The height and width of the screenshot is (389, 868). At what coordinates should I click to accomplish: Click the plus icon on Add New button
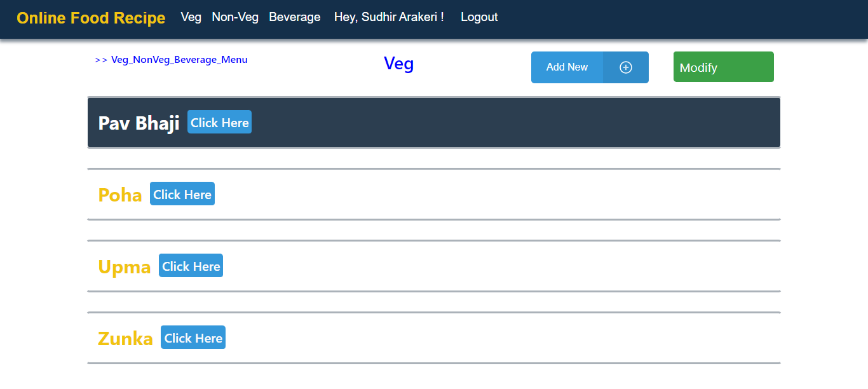(625, 67)
